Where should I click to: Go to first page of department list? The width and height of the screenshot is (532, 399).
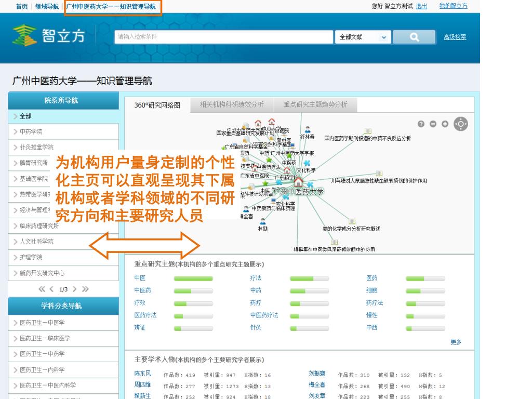(42, 289)
